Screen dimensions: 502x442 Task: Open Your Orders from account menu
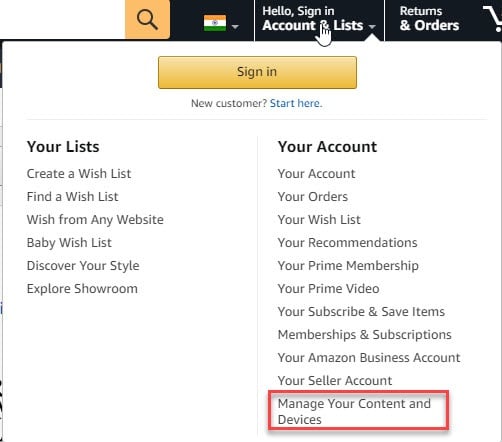pos(313,197)
